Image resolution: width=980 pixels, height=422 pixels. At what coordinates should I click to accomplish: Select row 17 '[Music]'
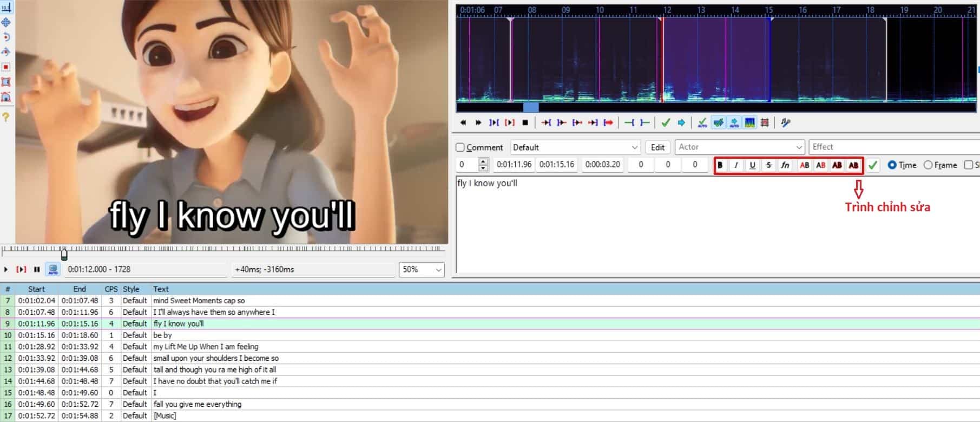(490, 415)
